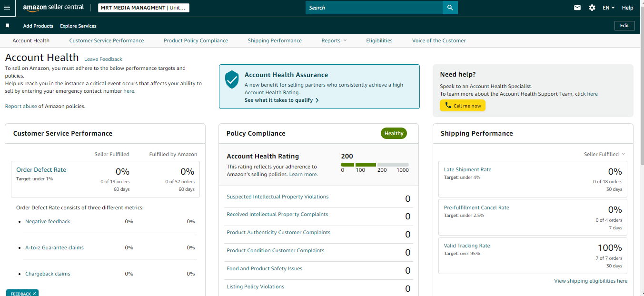The image size is (644, 296).
Task: Click the Help link in header
Action: point(628,8)
